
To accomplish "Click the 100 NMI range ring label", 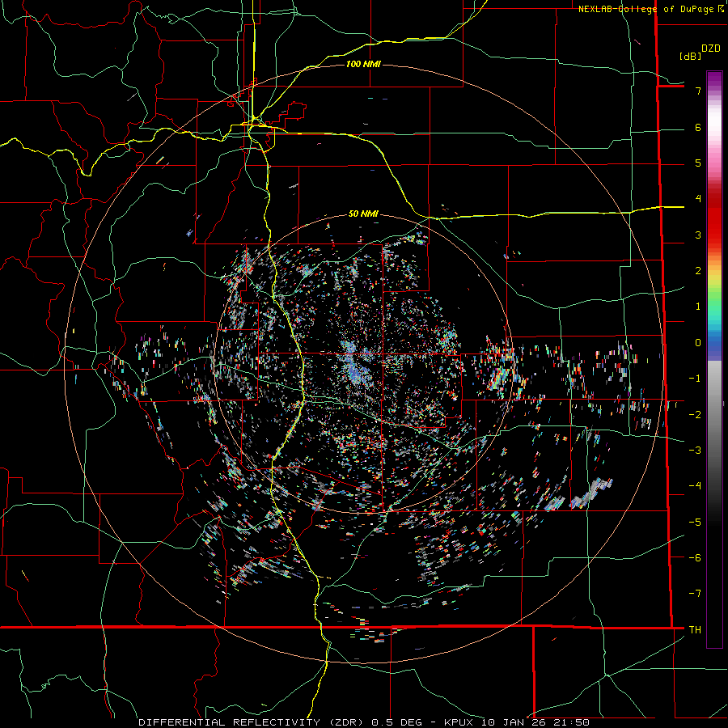I will (363, 64).
